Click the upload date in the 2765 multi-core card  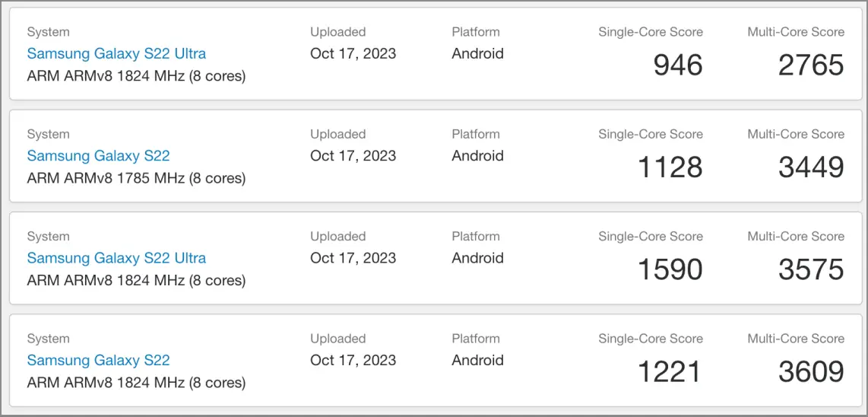tap(353, 54)
